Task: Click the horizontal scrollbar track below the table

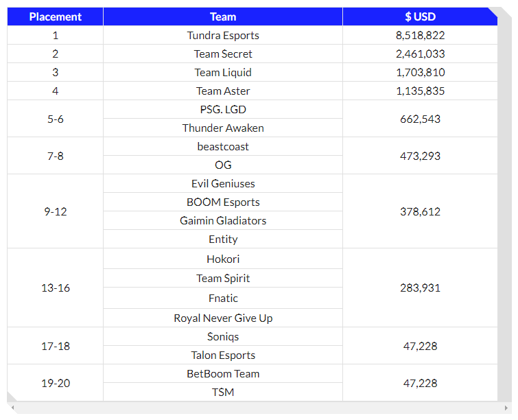Action: coord(259,408)
